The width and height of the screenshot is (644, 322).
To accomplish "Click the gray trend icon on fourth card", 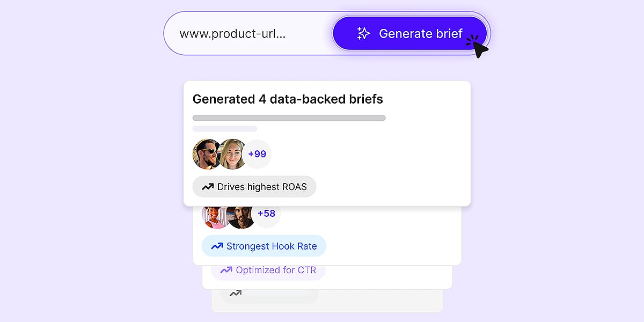I will 235,293.
